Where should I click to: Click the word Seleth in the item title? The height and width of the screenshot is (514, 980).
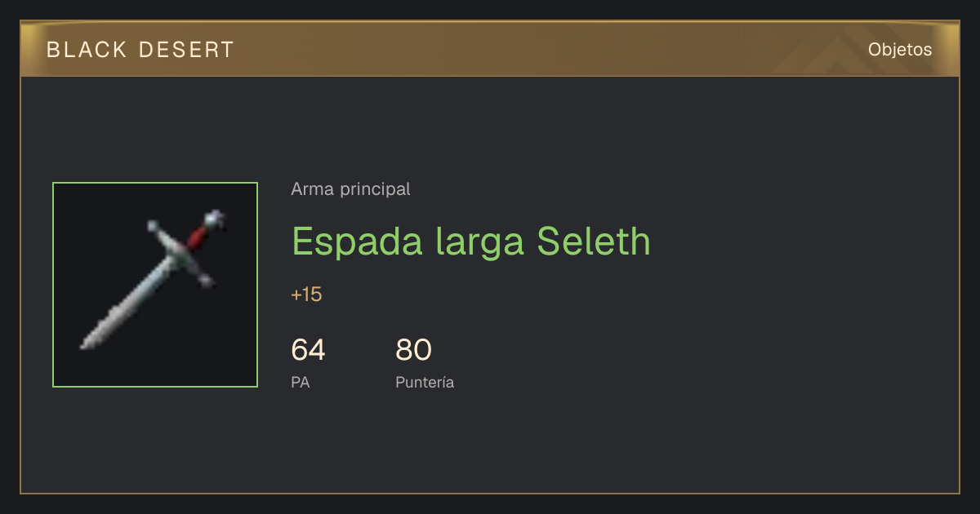coord(594,241)
